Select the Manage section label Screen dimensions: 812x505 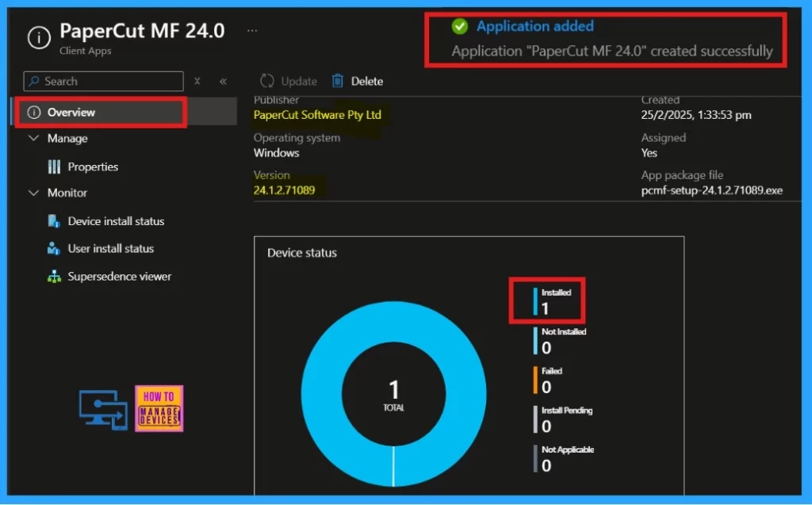click(x=67, y=138)
